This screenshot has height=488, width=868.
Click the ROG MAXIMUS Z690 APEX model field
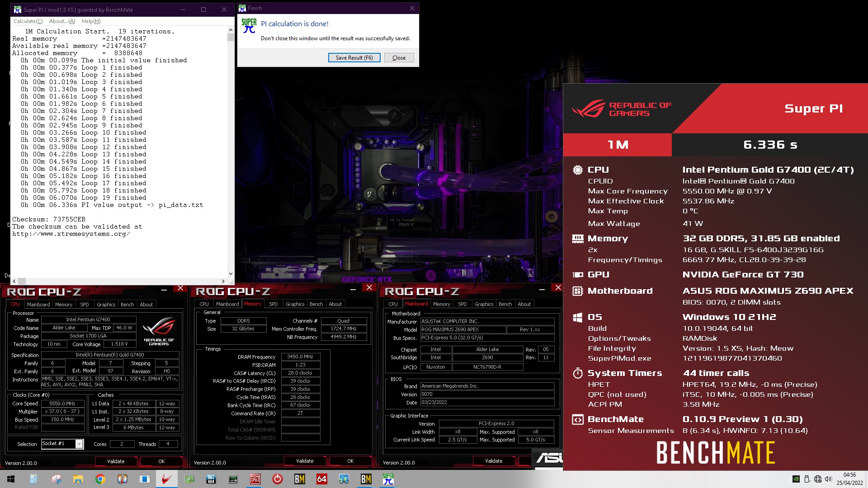(463, 329)
